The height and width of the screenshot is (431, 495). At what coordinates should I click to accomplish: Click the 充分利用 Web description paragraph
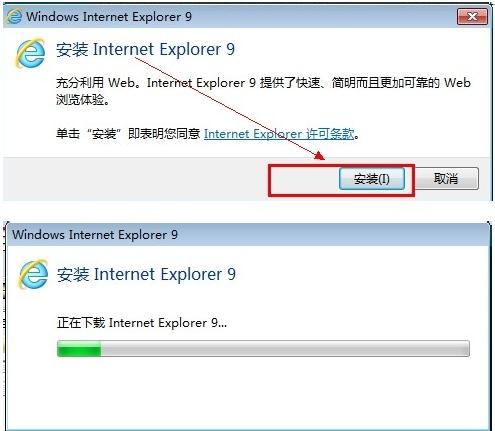click(x=263, y=91)
